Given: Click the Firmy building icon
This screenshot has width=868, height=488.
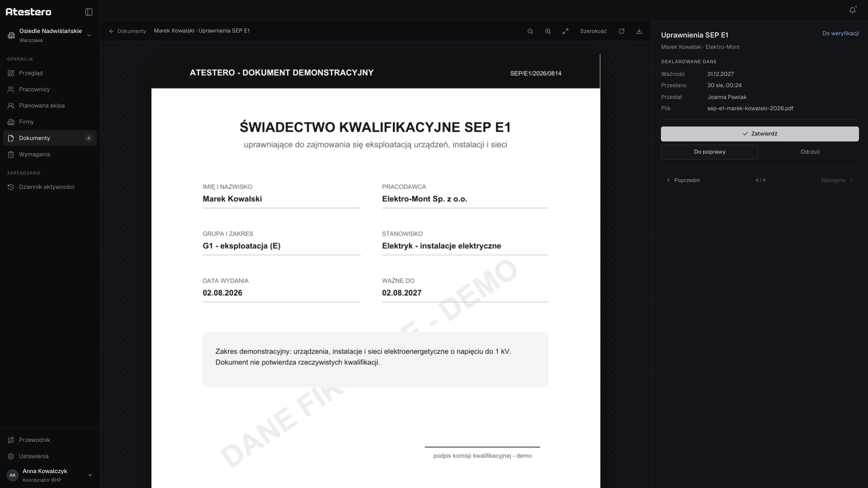Looking at the screenshot, I should click(x=11, y=122).
